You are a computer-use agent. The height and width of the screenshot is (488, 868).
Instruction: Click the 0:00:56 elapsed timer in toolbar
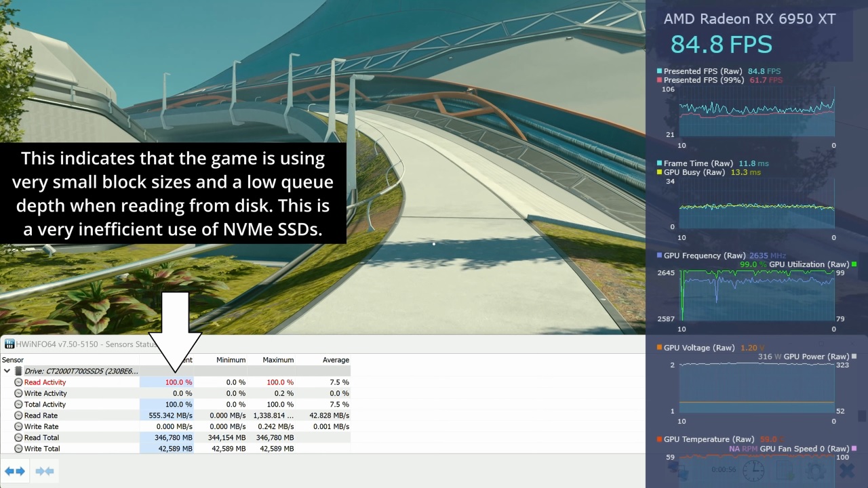(724, 470)
